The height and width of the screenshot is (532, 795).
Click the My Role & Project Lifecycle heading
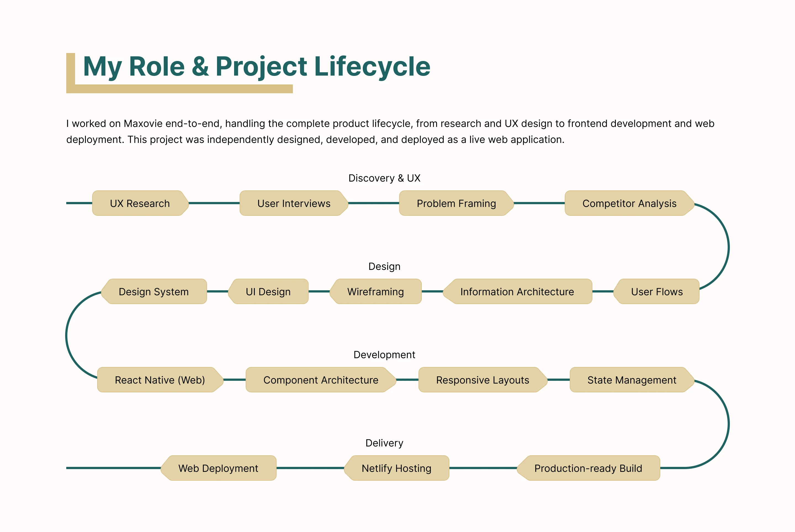(x=257, y=66)
